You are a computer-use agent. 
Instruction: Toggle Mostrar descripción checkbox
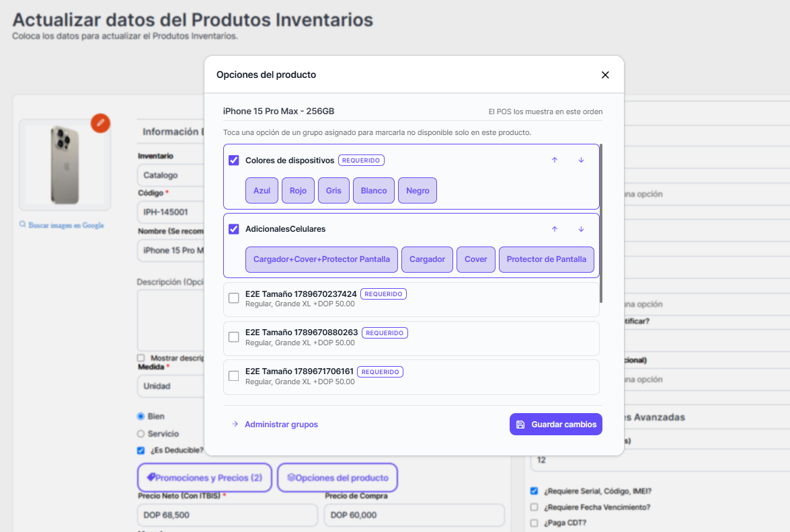pyautogui.click(x=141, y=358)
